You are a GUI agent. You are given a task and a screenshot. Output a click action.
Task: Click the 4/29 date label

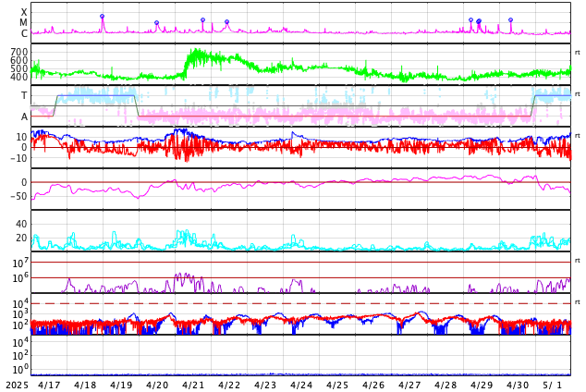click(482, 386)
